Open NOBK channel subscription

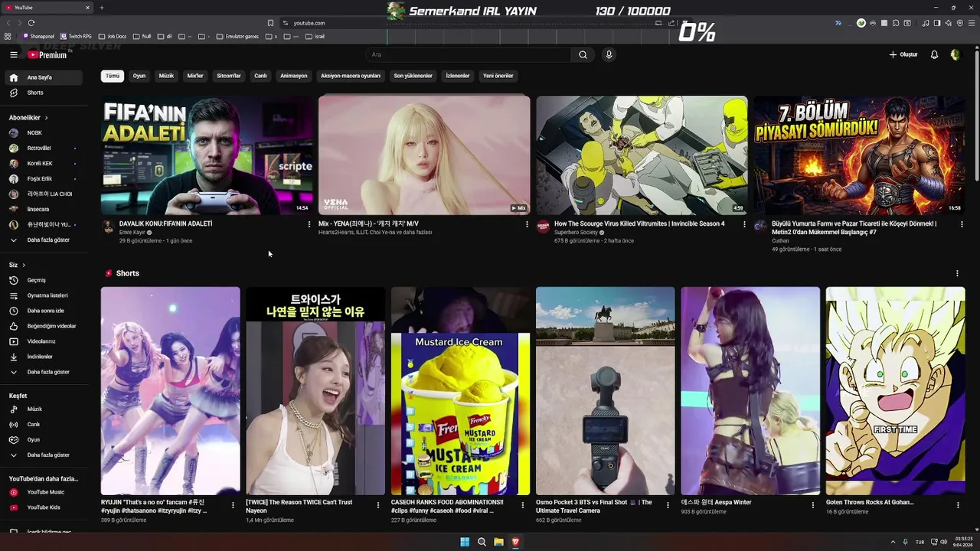click(x=44, y=132)
